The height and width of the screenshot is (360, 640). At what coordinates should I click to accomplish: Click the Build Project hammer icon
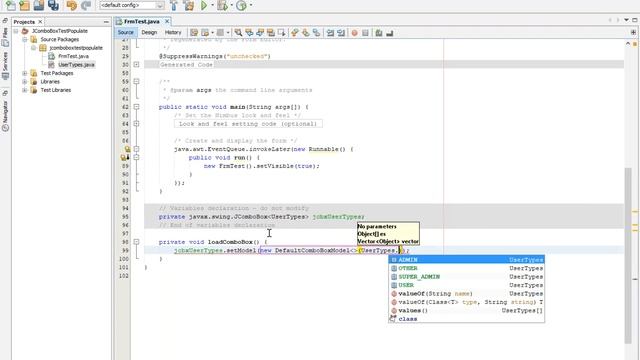click(174, 5)
